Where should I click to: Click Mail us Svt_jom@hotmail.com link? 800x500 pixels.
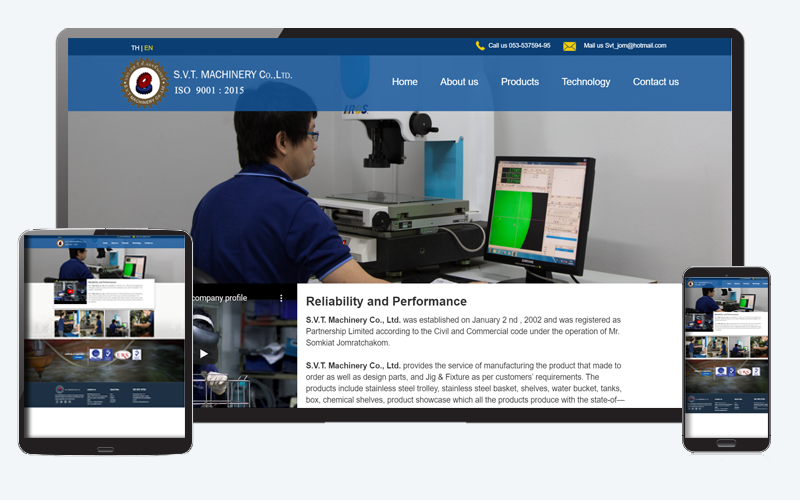pos(625,45)
